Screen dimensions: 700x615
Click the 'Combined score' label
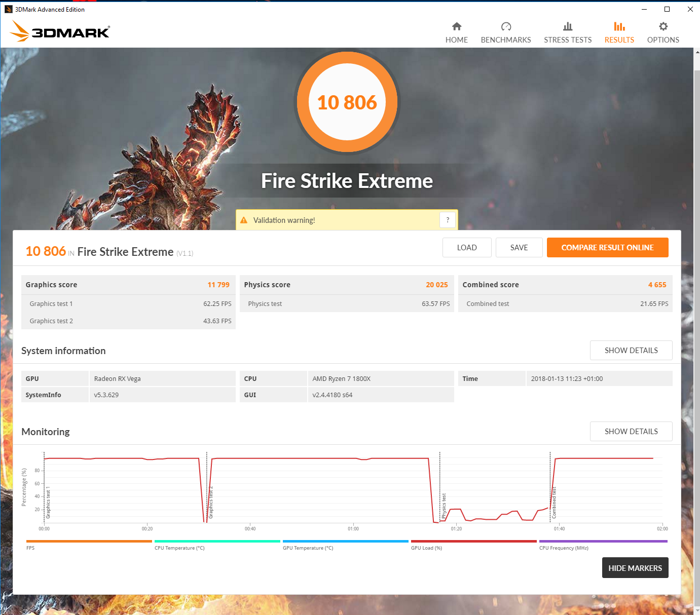(x=491, y=285)
